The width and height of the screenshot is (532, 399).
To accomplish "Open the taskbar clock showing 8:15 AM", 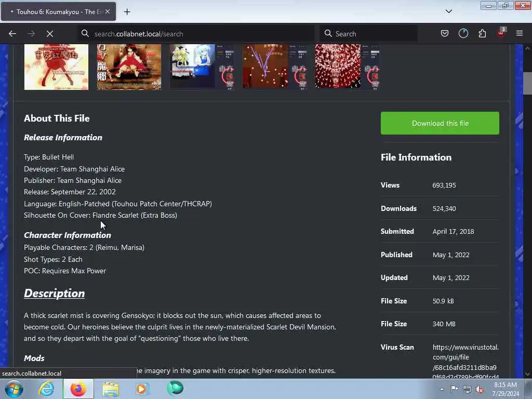I will (x=506, y=389).
